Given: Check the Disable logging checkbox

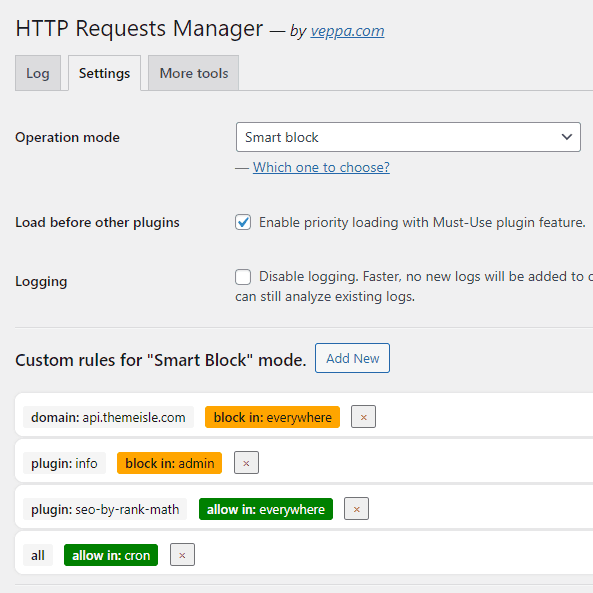Looking at the screenshot, I should point(243,277).
